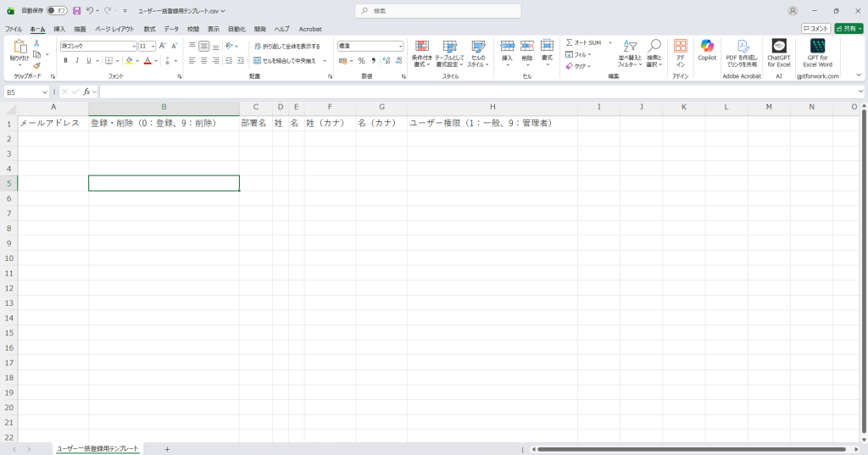Viewport: 868px width, 455px height.
Task: Click the percent style icon
Action: [x=361, y=61]
